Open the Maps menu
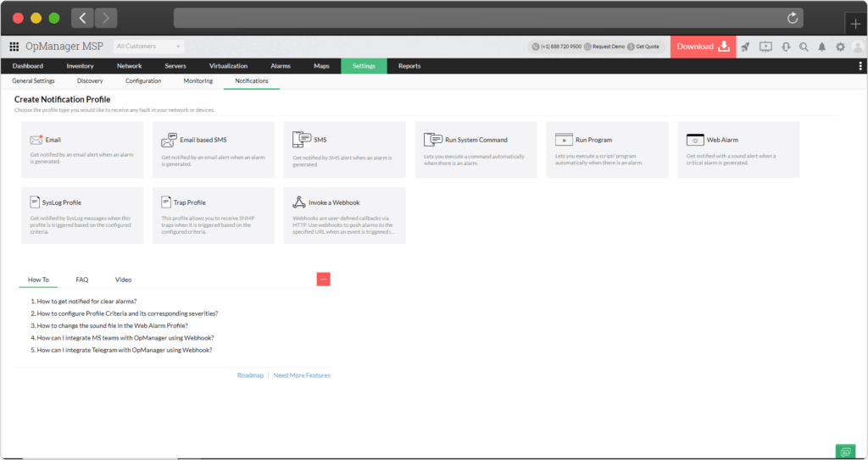The height and width of the screenshot is (460, 868). (x=321, y=66)
